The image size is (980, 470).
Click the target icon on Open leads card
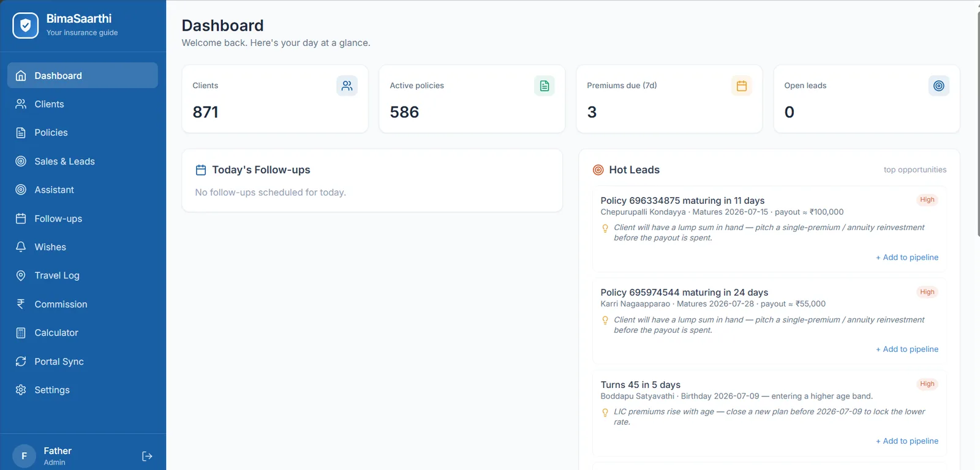pos(938,86)
